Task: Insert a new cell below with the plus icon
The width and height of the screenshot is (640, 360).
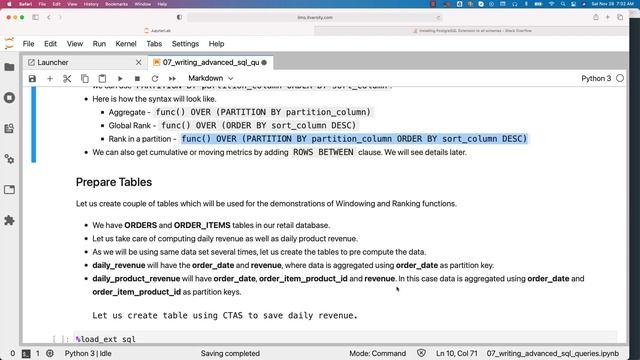Action: (50, 78)
